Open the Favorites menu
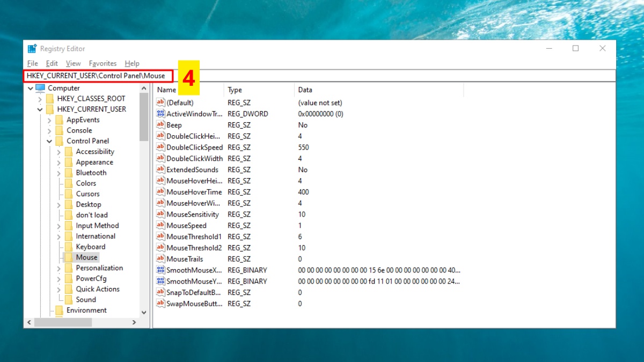Image resolution: width=644 pixels, height=362 pixels. click(103, 63)
